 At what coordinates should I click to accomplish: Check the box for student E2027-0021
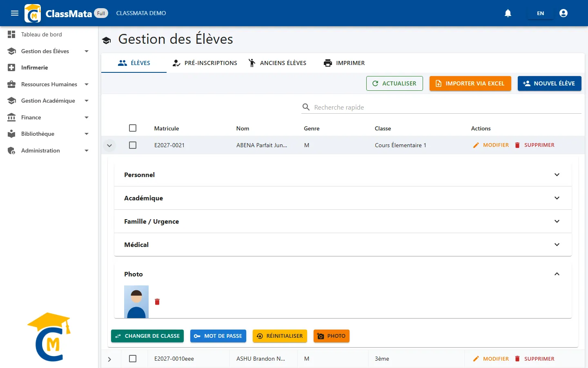(x=133, y=145)
